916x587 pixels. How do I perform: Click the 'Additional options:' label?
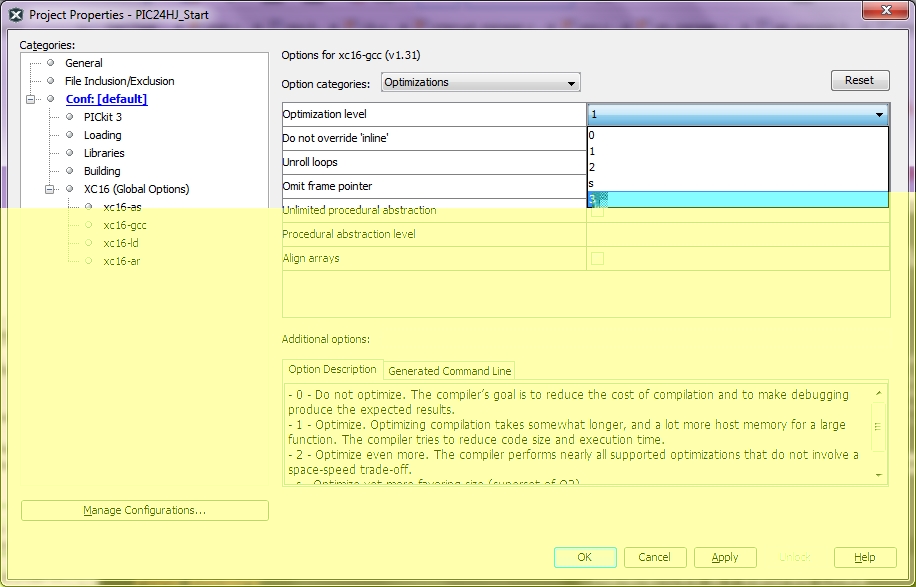(325, 339)
